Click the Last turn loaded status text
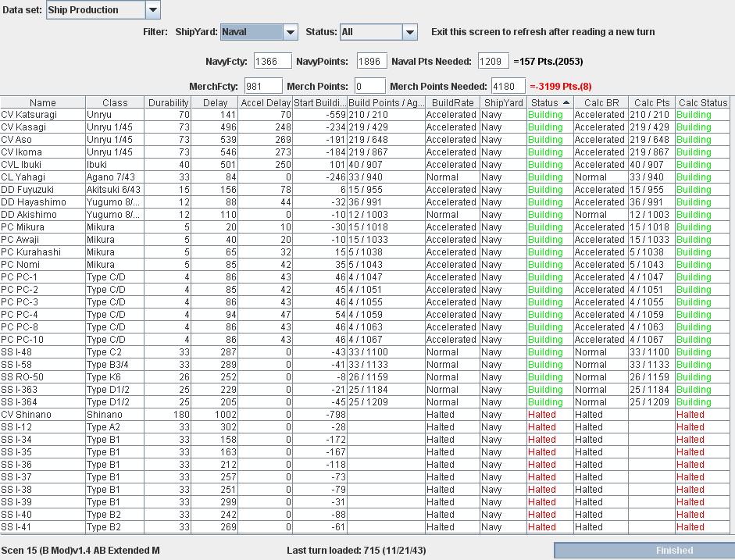The image size is (735, 560). click(356, 551)
